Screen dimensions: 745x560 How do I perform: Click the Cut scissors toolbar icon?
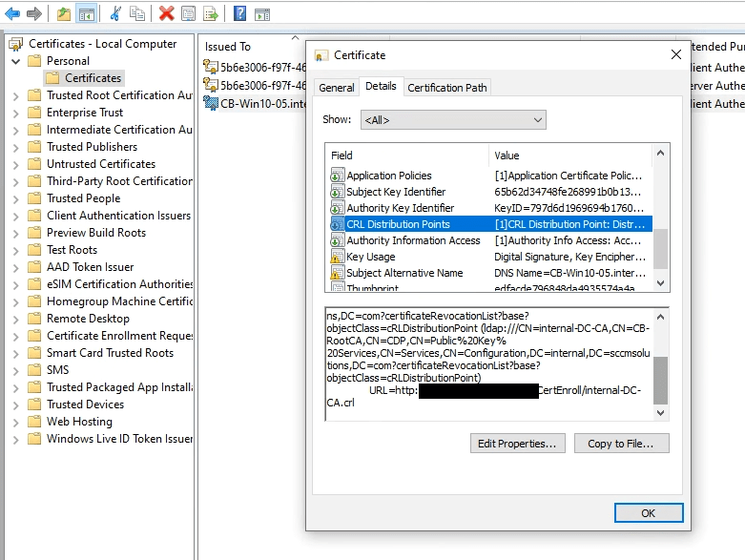114,13
